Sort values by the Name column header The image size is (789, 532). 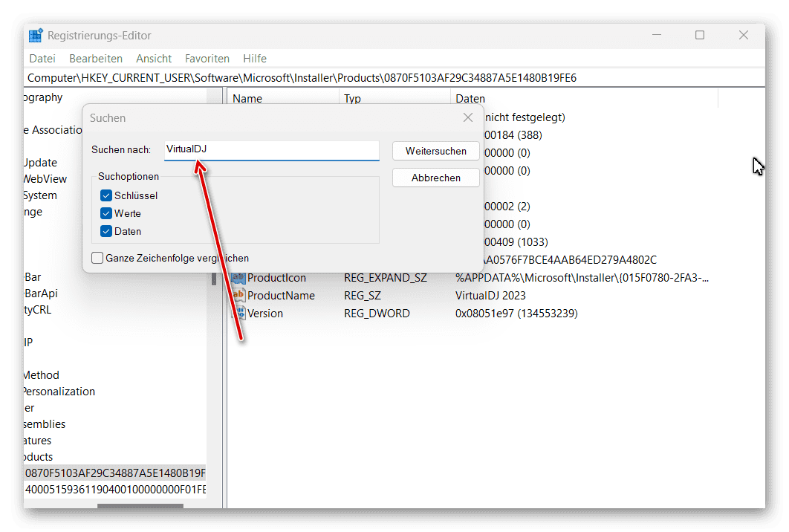[x=283, y=98]
